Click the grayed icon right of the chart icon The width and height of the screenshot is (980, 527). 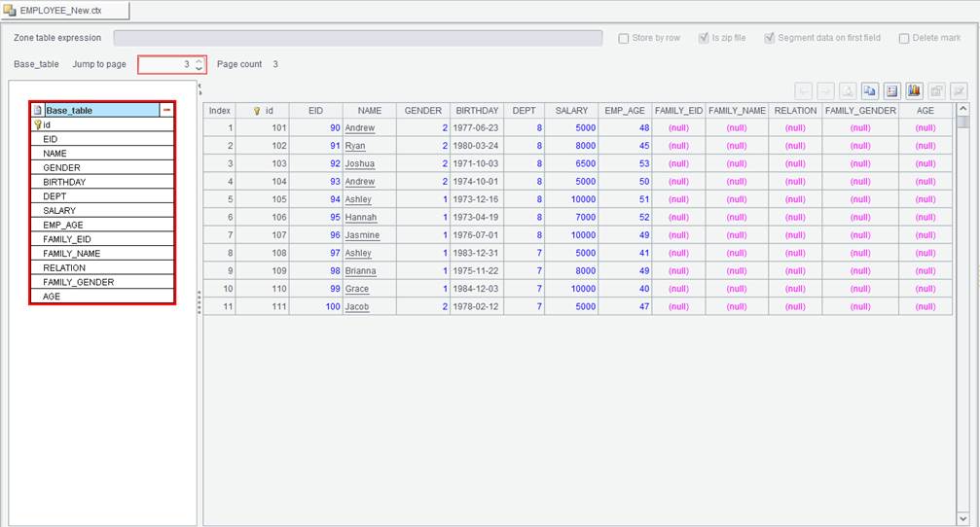(x=936, y=91)
